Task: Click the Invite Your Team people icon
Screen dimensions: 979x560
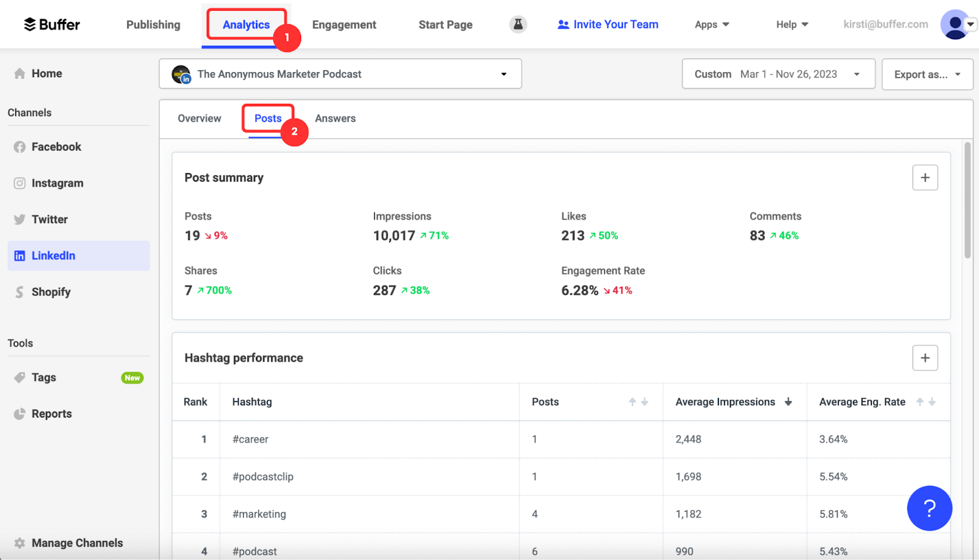Action: 563,24
